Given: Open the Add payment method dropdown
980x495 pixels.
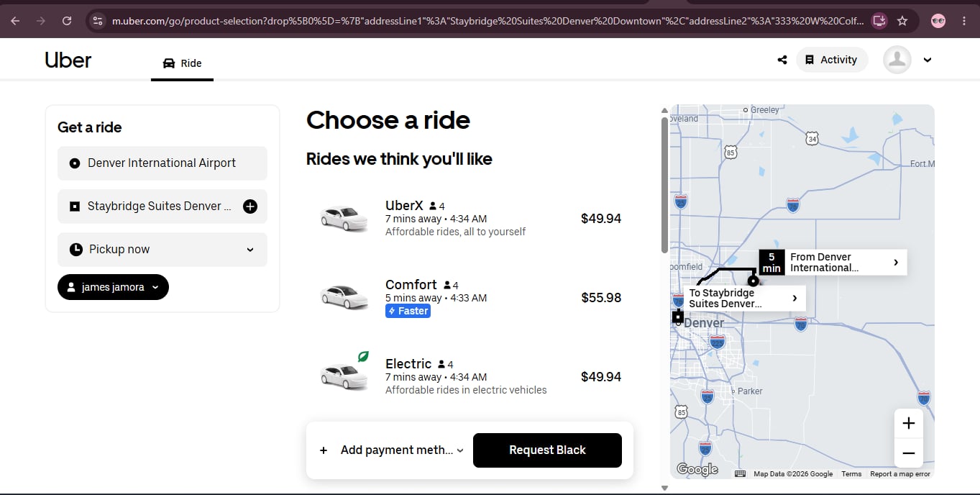Looking at the screenshot, I should [x=402, y=450].
